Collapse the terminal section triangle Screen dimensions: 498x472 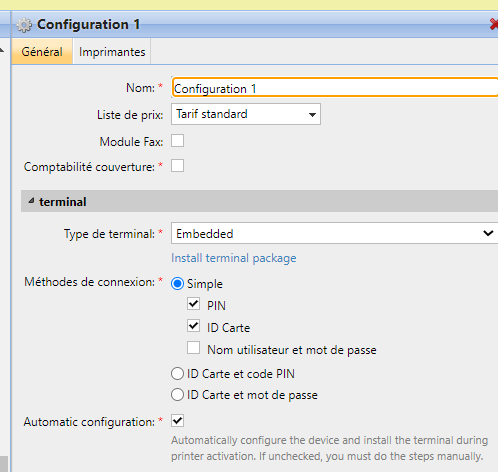click(31, 201)
